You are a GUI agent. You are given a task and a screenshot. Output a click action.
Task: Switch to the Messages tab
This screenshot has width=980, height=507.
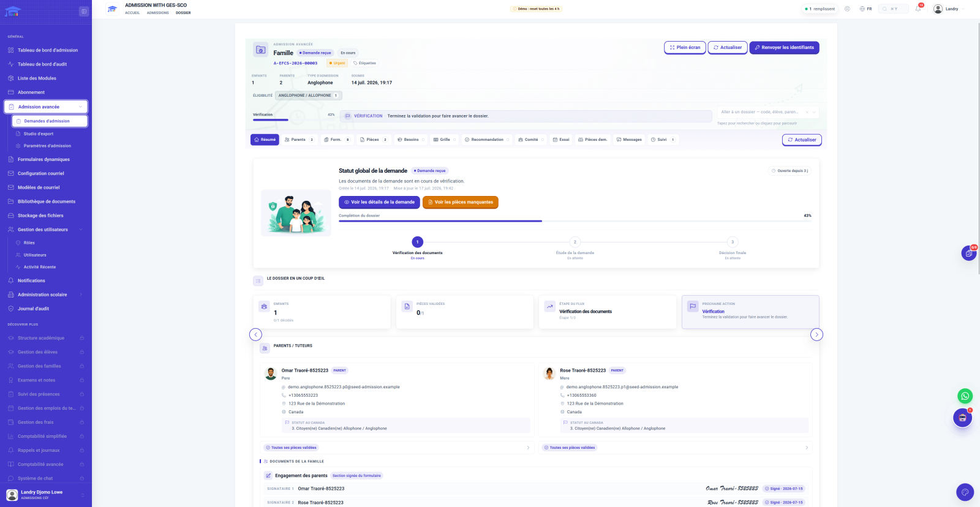[629, 140]
